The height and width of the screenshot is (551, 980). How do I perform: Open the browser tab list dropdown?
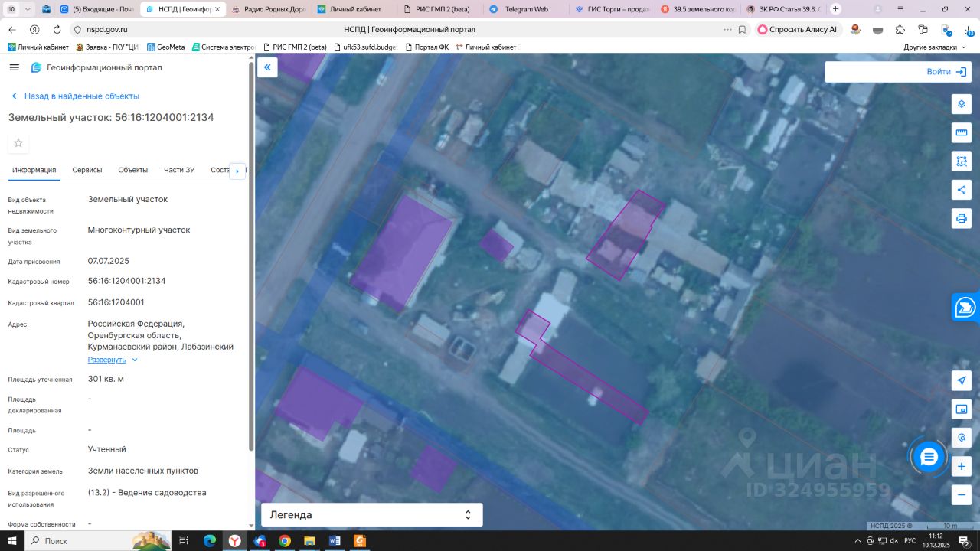pos(28,9)
